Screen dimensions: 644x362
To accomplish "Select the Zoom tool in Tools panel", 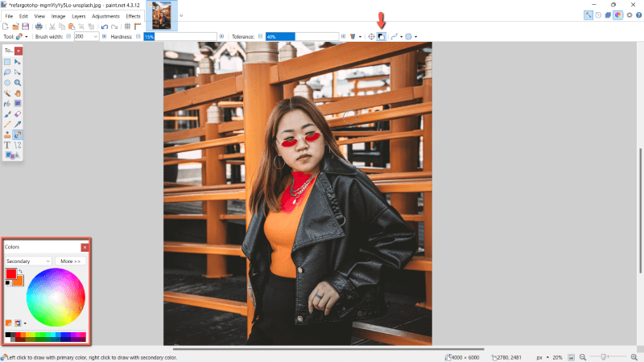I will 18,83.
